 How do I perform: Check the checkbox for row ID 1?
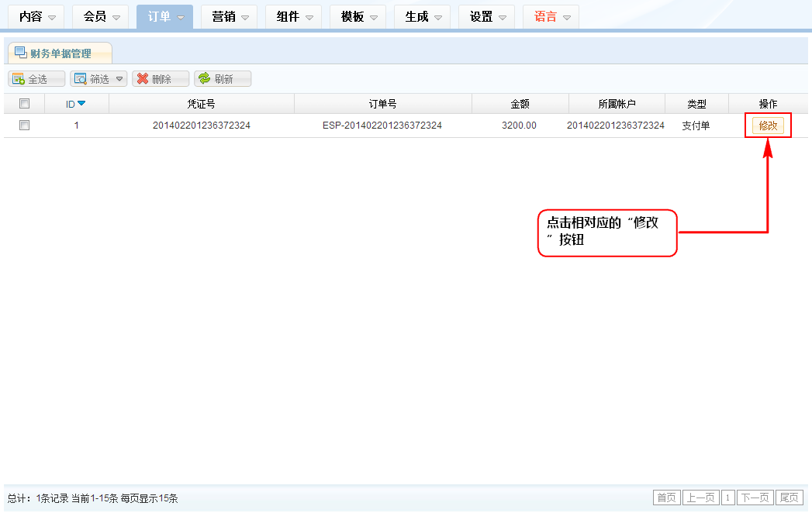[24, 126]
